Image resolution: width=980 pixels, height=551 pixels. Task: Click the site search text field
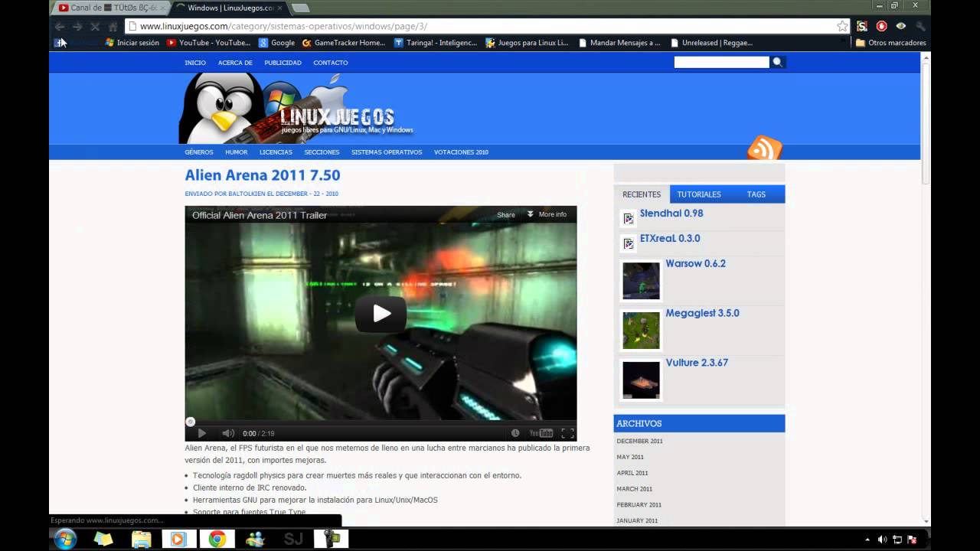(721, 62)
